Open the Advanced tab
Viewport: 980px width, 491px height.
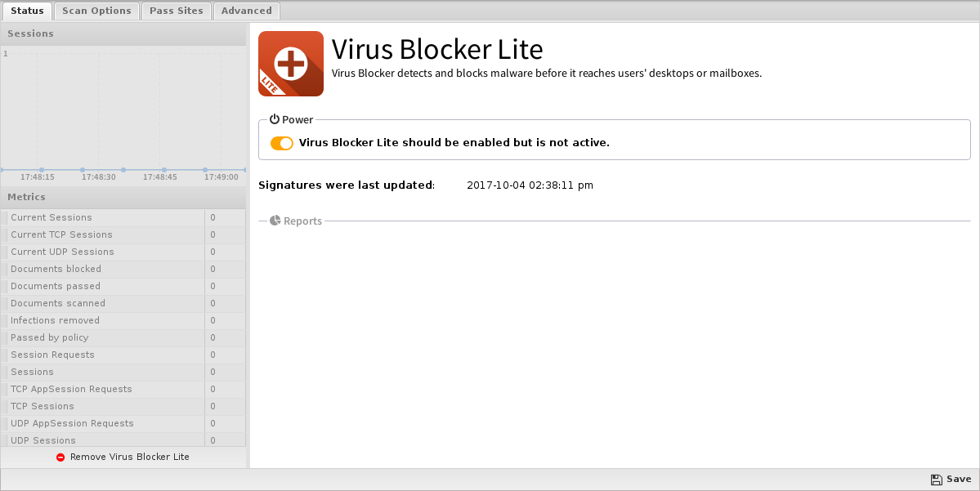246,11
